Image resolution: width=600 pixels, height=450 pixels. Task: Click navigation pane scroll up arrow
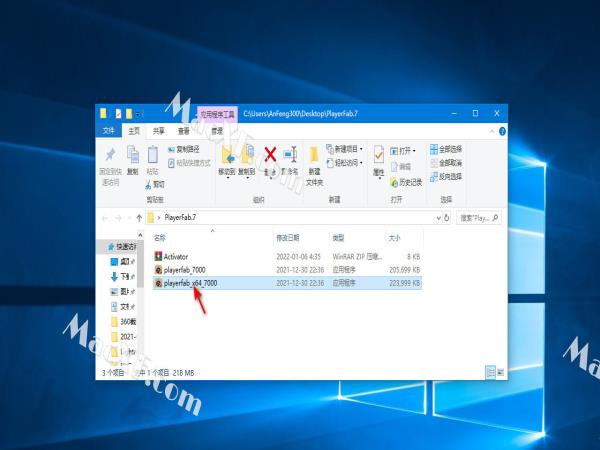click(140, 235)
